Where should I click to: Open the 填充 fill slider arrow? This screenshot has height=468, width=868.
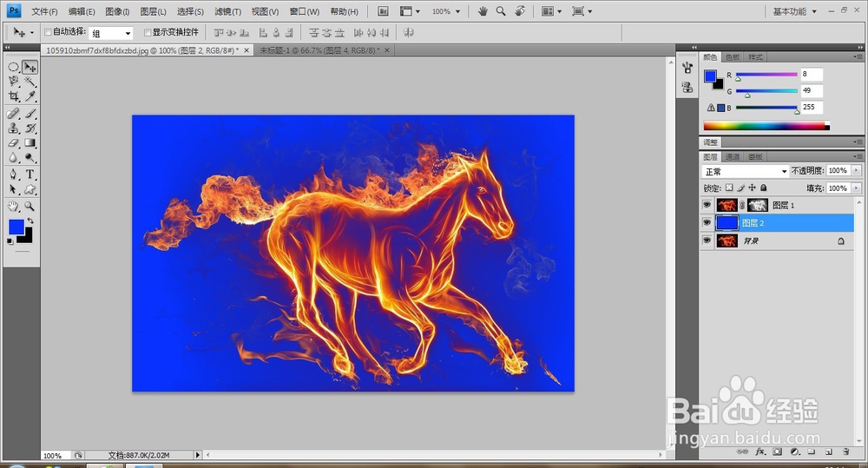click(x=857, y=188)
